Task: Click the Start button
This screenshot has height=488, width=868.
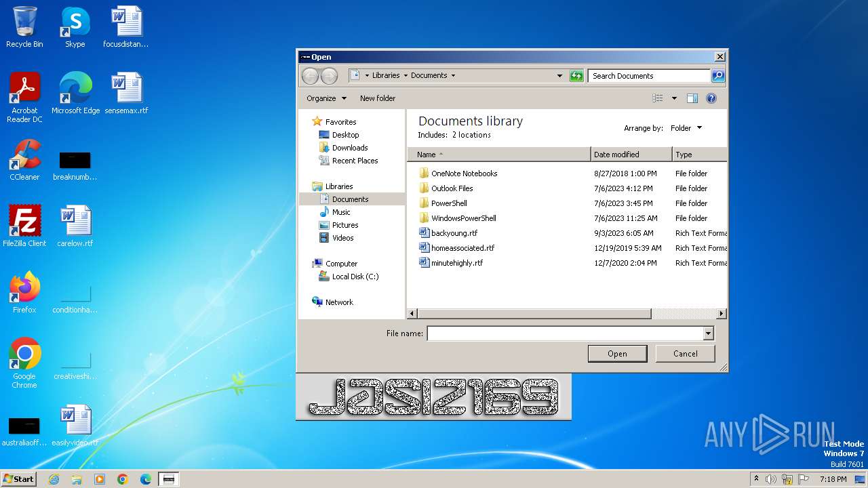Action: 18,479
